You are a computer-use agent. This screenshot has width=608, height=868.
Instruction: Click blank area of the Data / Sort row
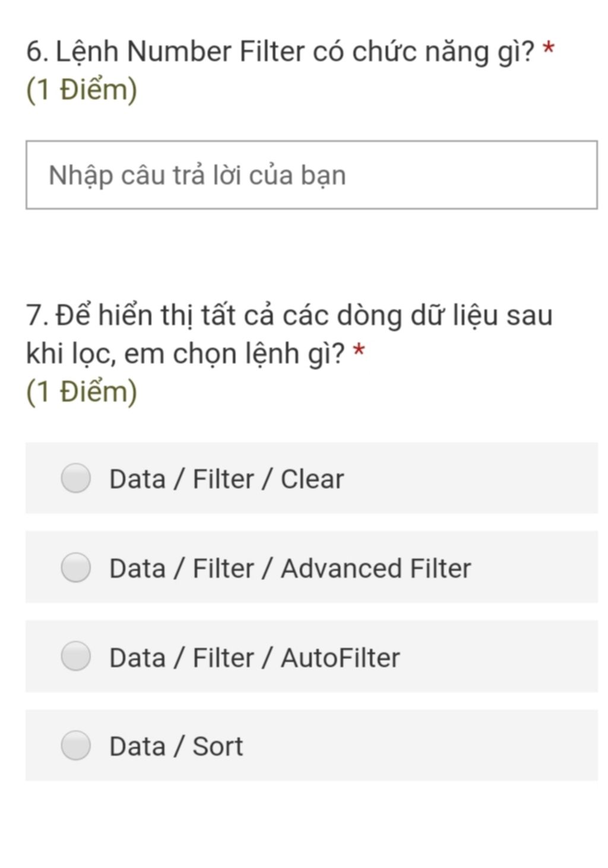click(420, 745)
